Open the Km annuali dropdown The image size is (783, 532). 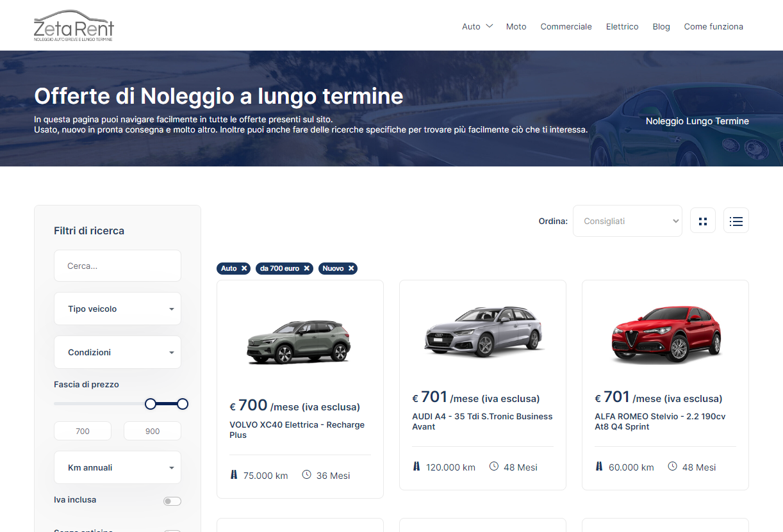117,467
